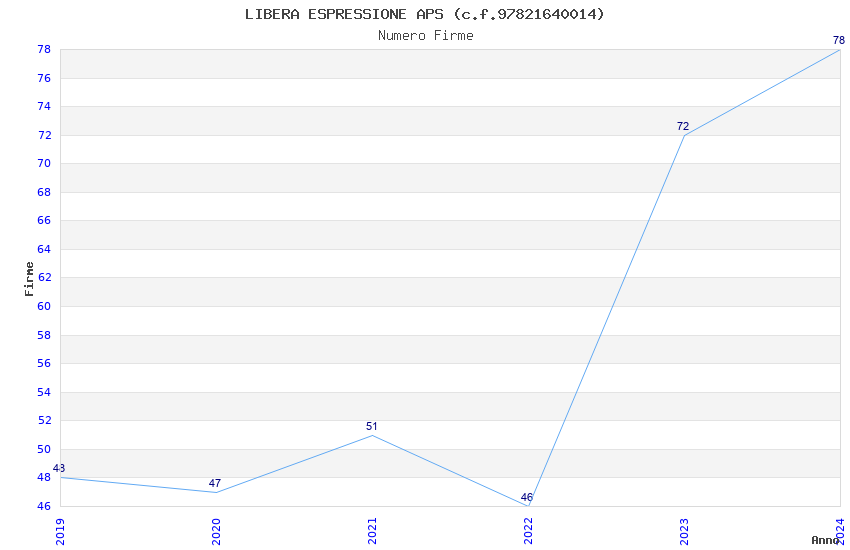Image resolution: width=850 pixels, height=550 pixels.
Task: Click the data label 72 for 2023
Action: coord(683,126)
